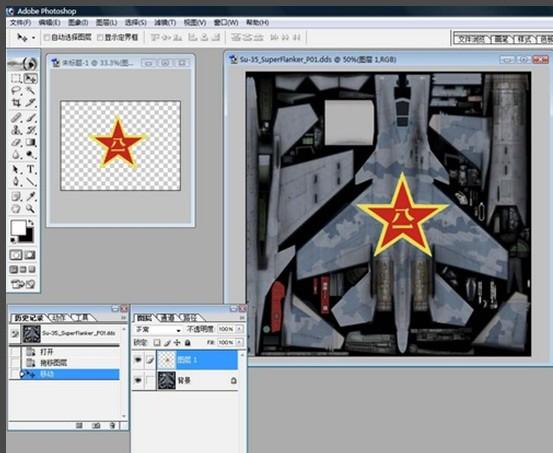553x453 pixels.
Task: Open the History palette options menu
Action: click(123, 318)
